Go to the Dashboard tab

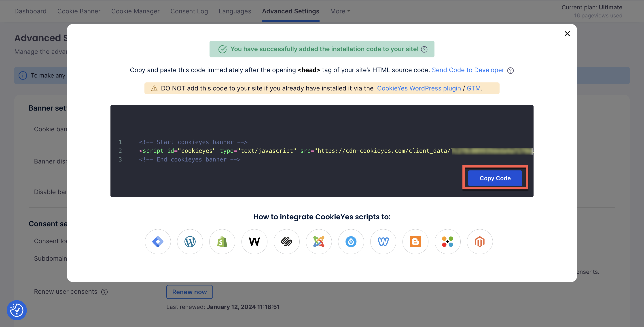(x=30, y=11)
